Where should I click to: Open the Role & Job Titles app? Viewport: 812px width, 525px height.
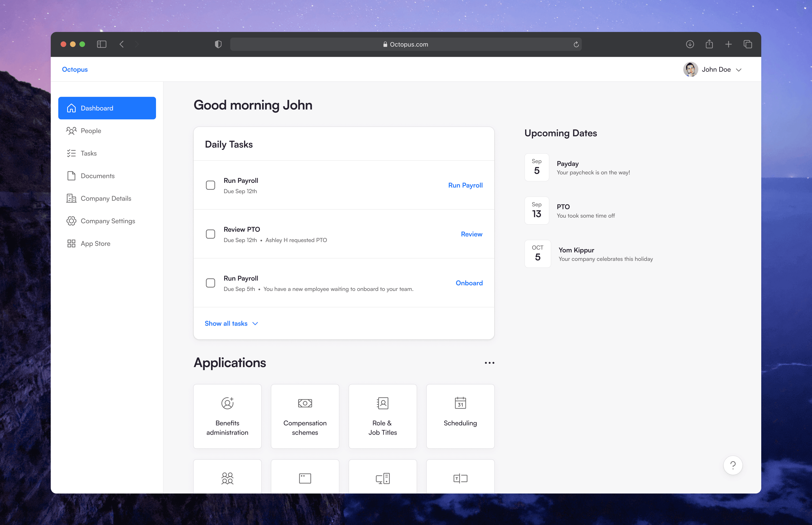point(383,416)
